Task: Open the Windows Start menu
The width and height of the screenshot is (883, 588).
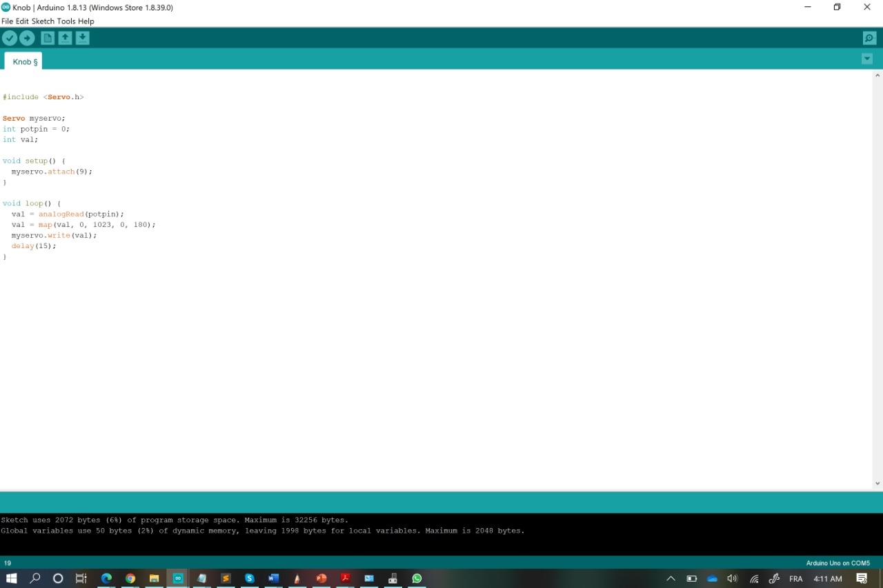Action: [12, 578]
